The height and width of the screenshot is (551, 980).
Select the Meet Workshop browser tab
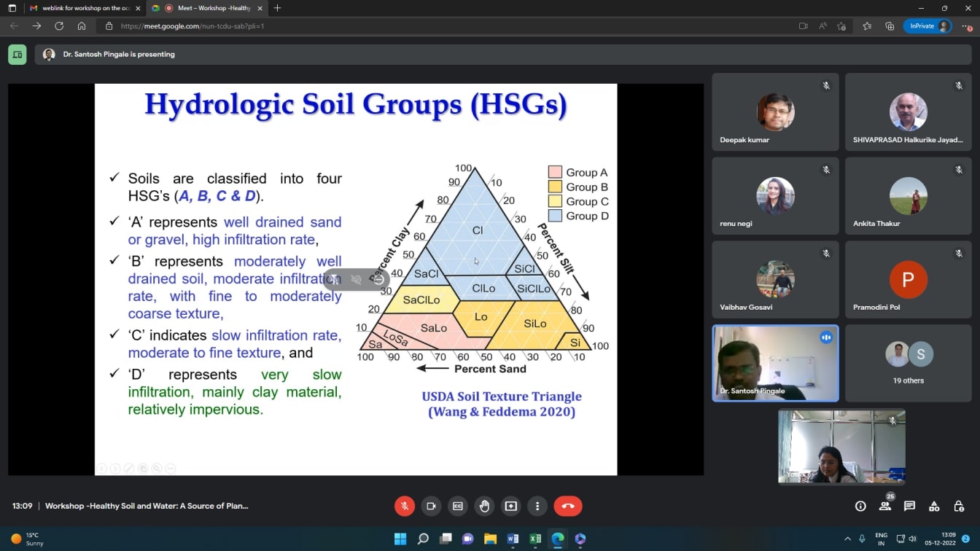(x=211, y=8)
